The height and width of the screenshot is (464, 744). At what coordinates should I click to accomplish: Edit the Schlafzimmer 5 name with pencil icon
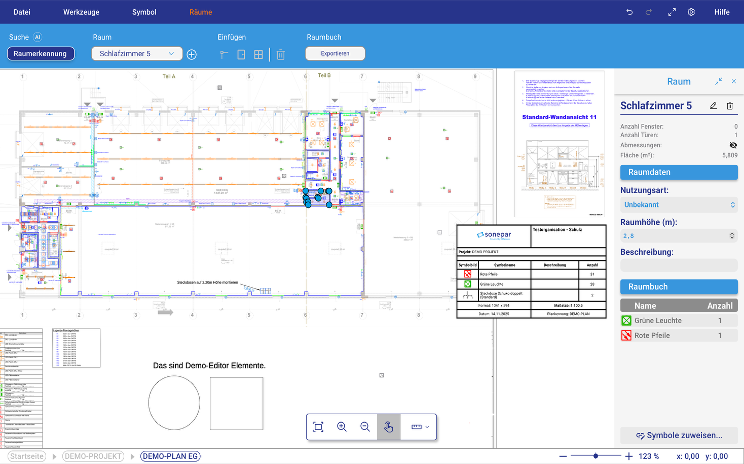(713, 105)
